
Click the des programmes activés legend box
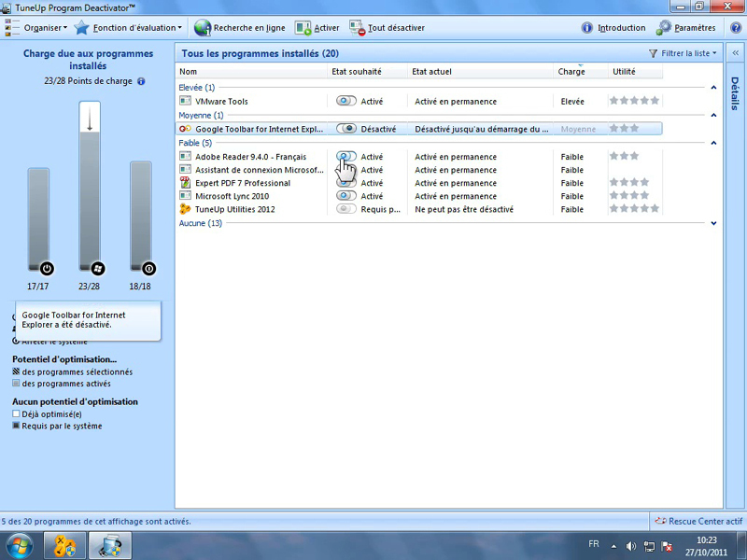(x=16, y=383)
